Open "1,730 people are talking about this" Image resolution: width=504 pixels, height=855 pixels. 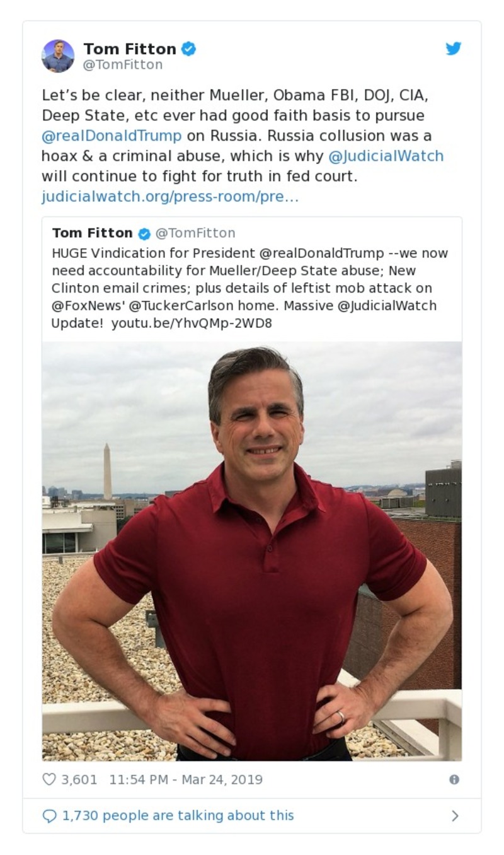178,816
